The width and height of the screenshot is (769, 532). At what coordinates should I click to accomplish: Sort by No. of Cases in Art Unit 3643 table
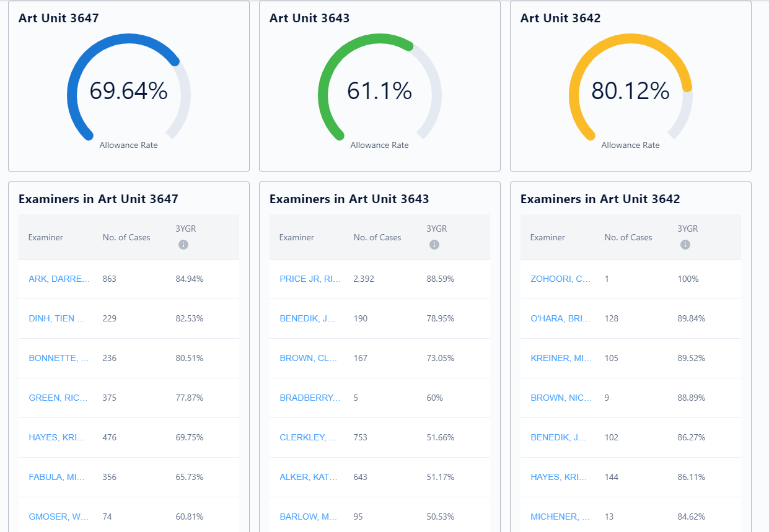coord(377,237)
